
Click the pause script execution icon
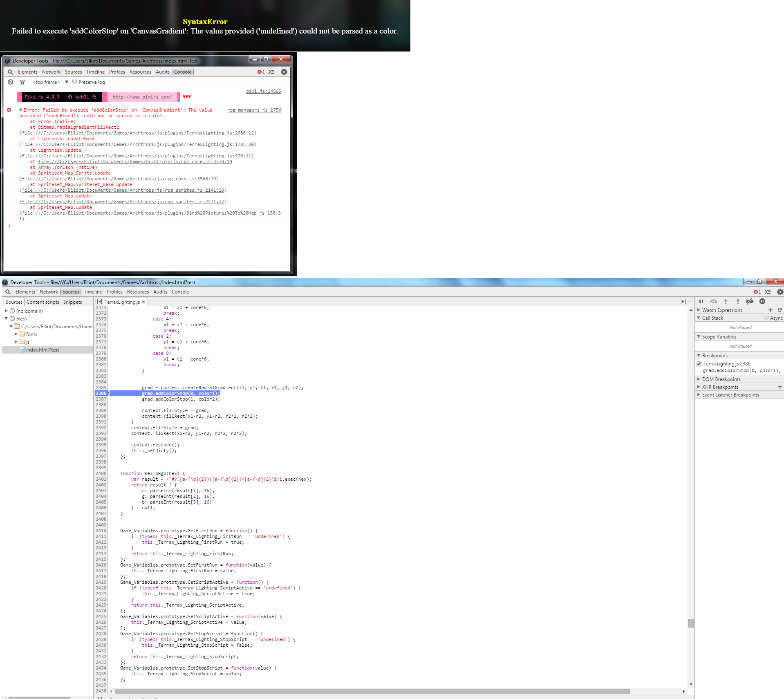[701, 301]
